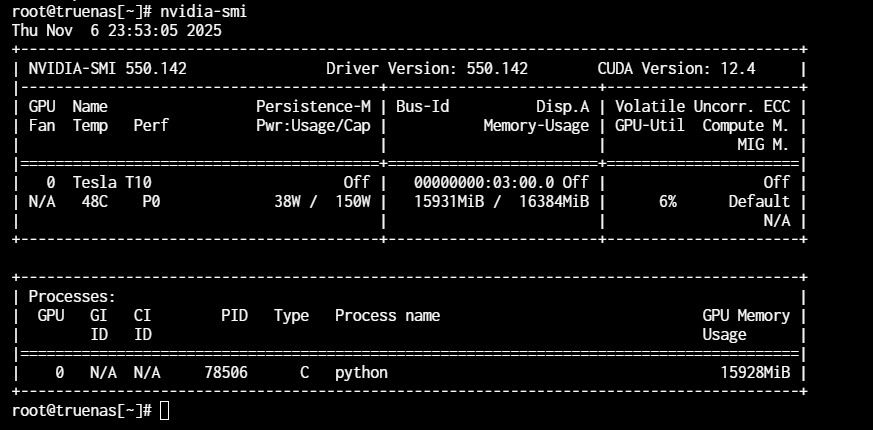This screenshot has width=873, height=430.
Task: Click the 'Pwr:Usage/Cap' header
Action: click(313, 126)
